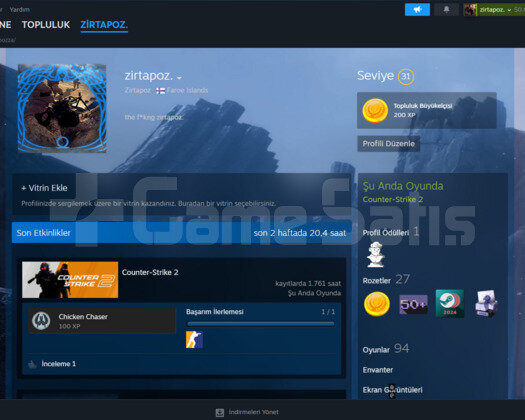525x420 pixels.
Task: Click the 'son 2 haftada 20.4 saat' text
Action: click(300, 233)
